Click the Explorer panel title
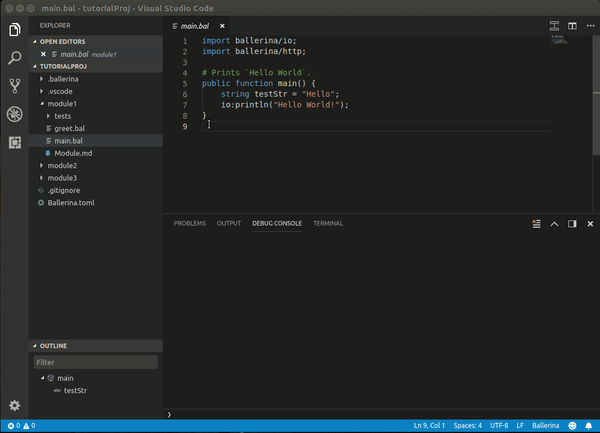 [55, 25]
